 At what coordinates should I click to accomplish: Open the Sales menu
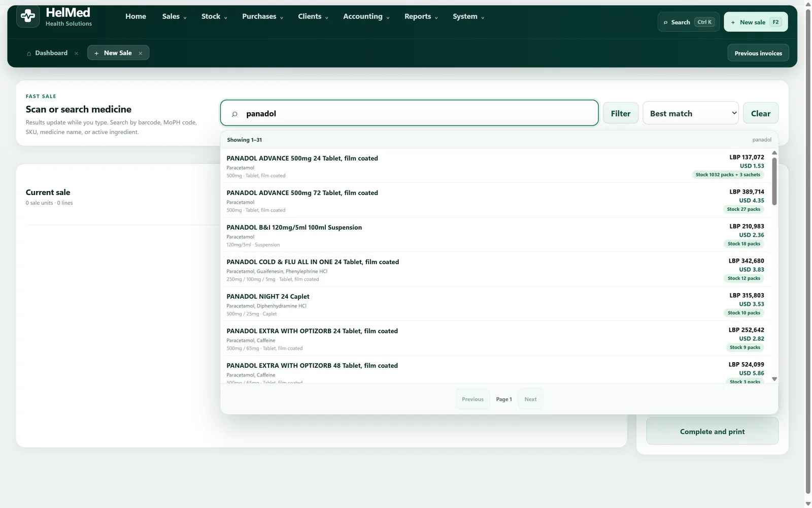pyautogui.click(x=174, y=17)
